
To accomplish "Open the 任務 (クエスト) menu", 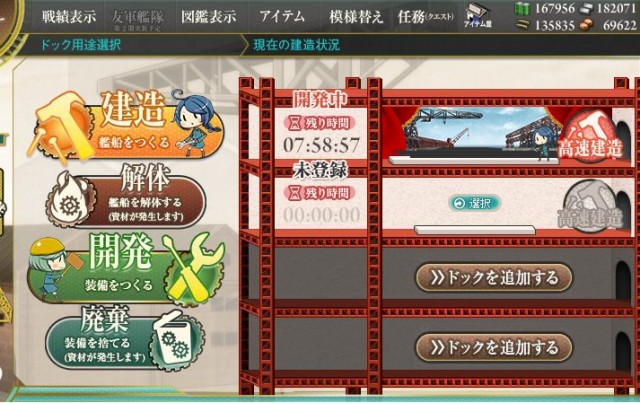I will pyautogui.click(x=425, y=16).
